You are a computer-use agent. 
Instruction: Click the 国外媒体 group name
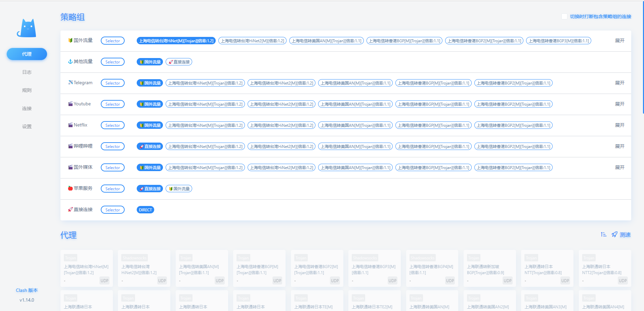[x=83, y=167]
